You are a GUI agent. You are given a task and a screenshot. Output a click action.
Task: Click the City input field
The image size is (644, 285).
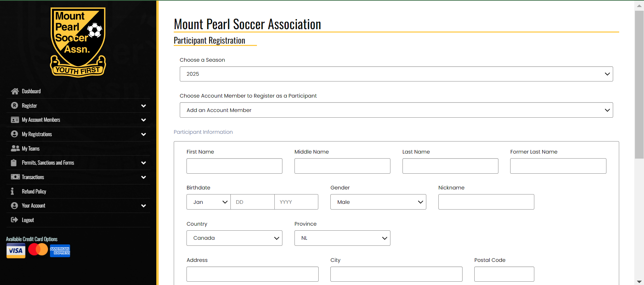pyautogui.click(x=396, y=274)
